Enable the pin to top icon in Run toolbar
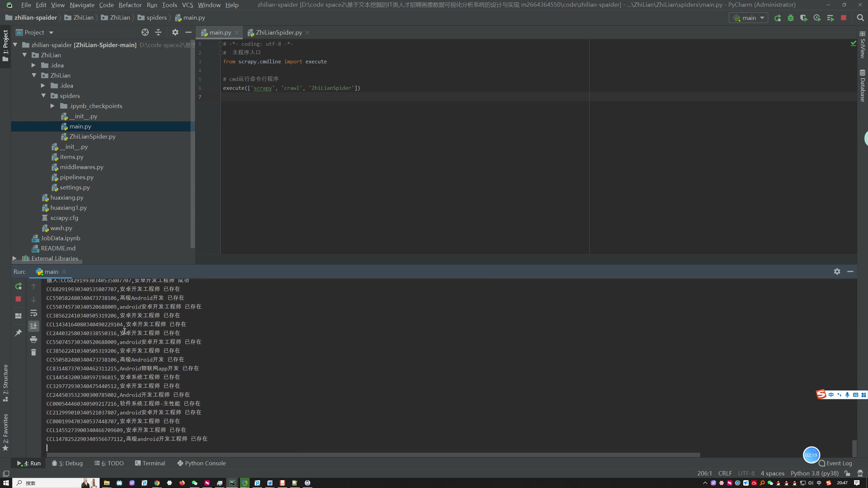 [18, 332]
